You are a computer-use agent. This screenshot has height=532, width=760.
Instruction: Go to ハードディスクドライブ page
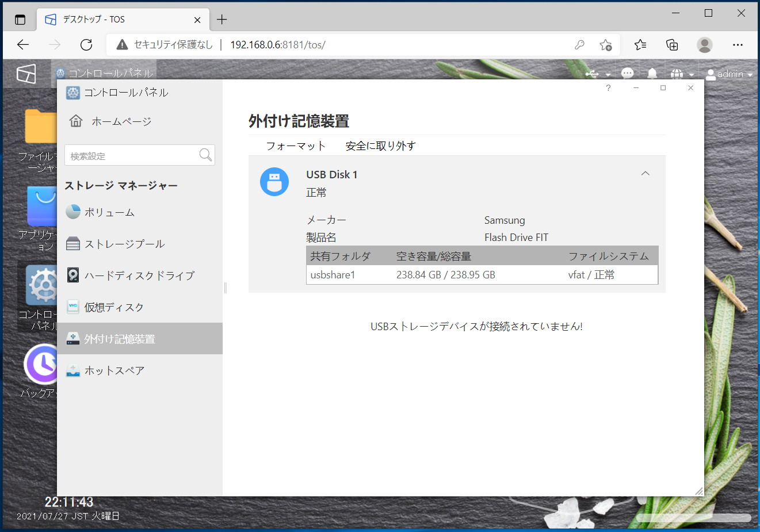(x=139, y=275)
